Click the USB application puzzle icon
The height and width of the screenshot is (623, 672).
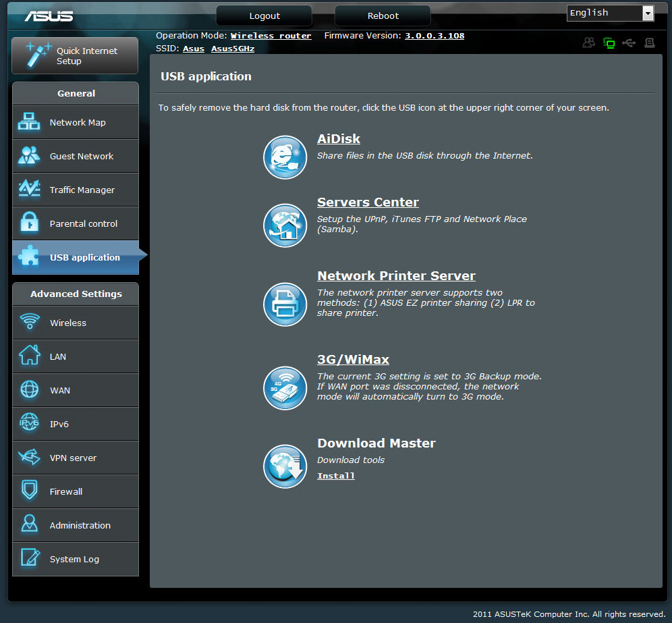pos(29,256)
